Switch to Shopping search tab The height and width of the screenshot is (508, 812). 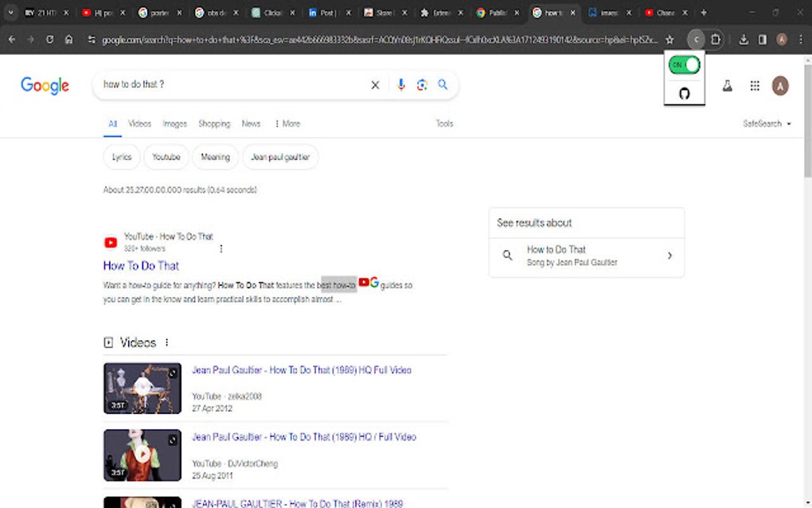[x=214, y=123]
